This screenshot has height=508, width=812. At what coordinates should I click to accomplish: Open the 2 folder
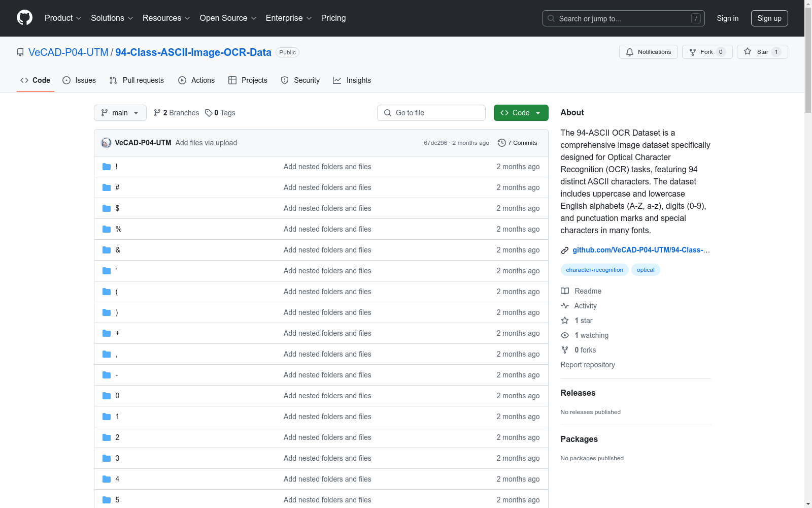(x=117, y=437)
